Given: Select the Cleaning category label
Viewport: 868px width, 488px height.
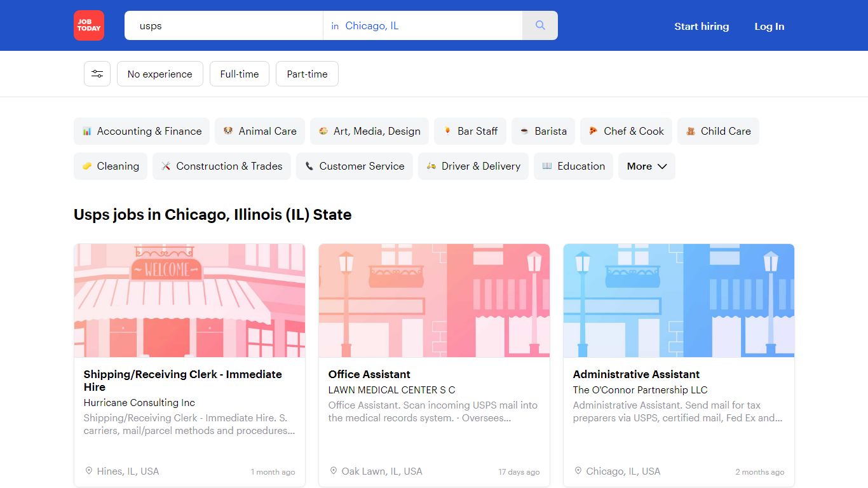Looking at the screenshot, I should 118,166.
